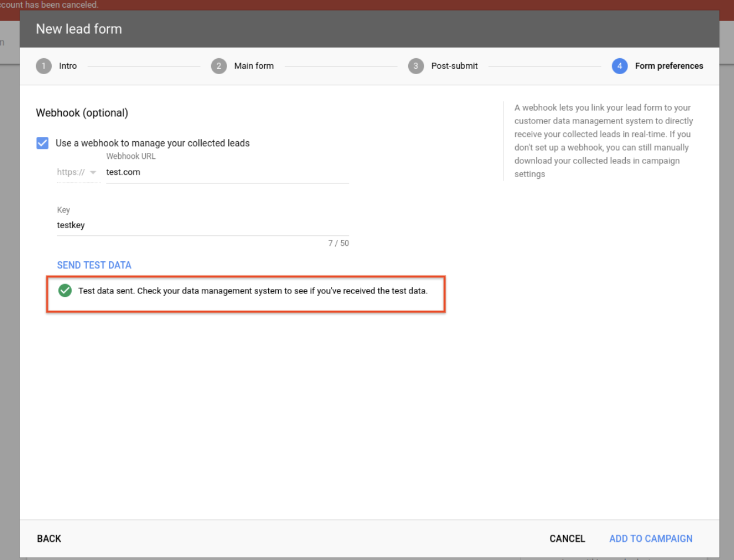The height and width of the screenshot is (560, 734).
Task: Click the step 2 number circle
Action: click(219, 66)
